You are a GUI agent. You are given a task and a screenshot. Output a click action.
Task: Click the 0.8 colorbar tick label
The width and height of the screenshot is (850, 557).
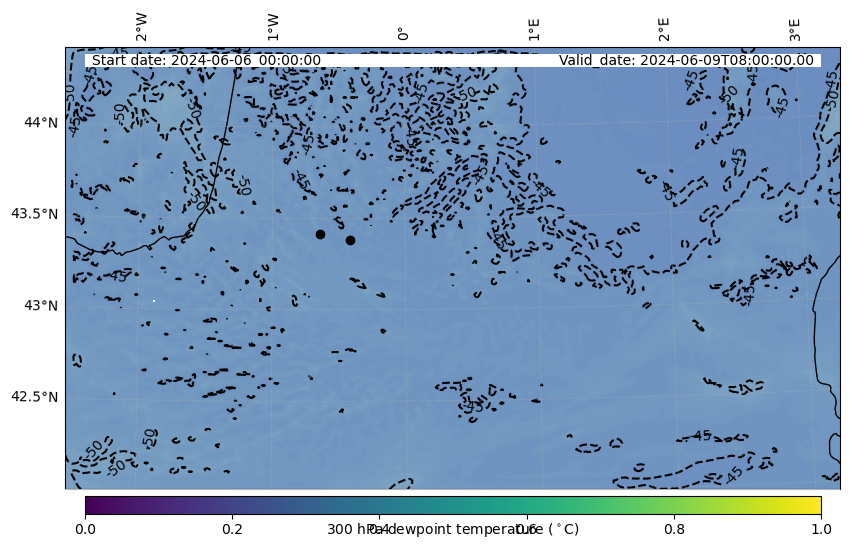[674, 529]
